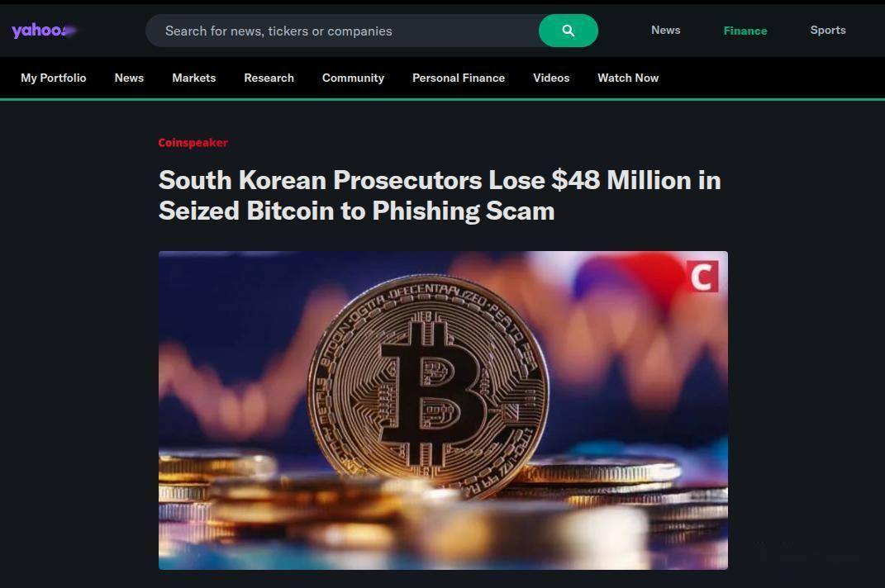Select the Videos menu item
Screen dimensions: 885x588
551,78
